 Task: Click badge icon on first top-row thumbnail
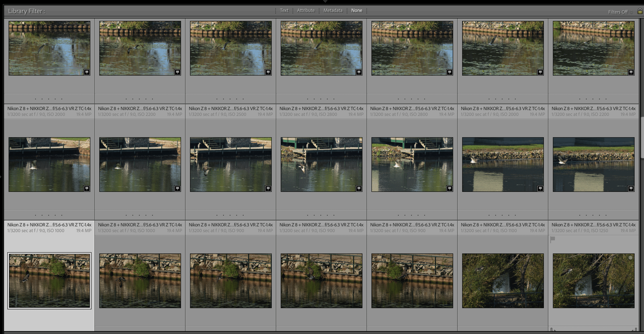coord(86,72)
